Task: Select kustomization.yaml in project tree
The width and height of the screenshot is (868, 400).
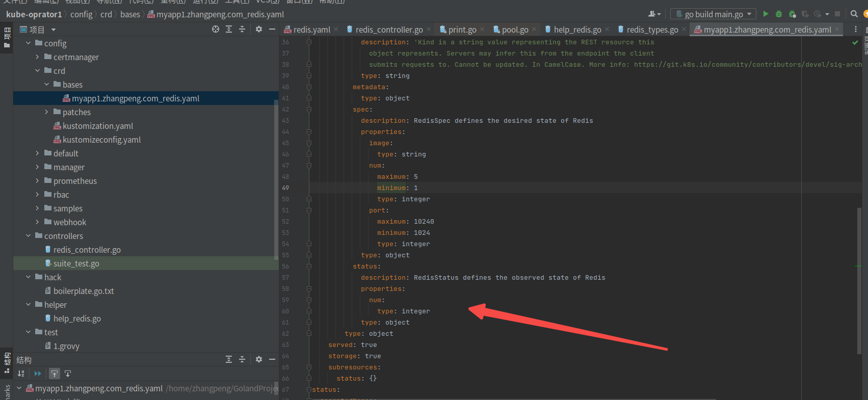Action: click(x=98, y=126)
